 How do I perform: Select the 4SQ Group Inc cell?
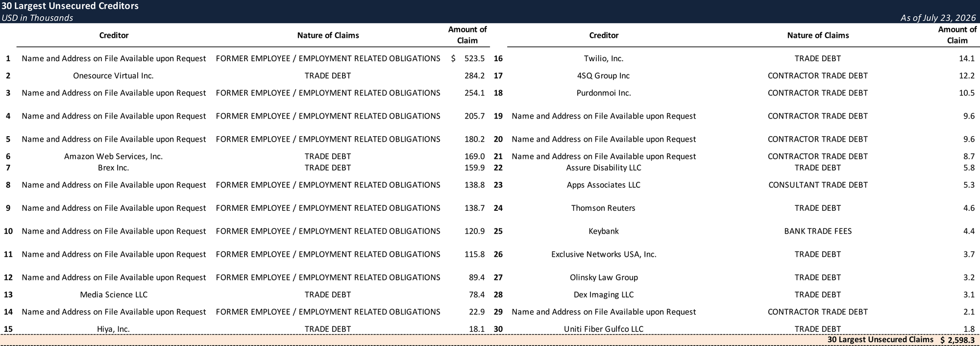pos(603,75)
